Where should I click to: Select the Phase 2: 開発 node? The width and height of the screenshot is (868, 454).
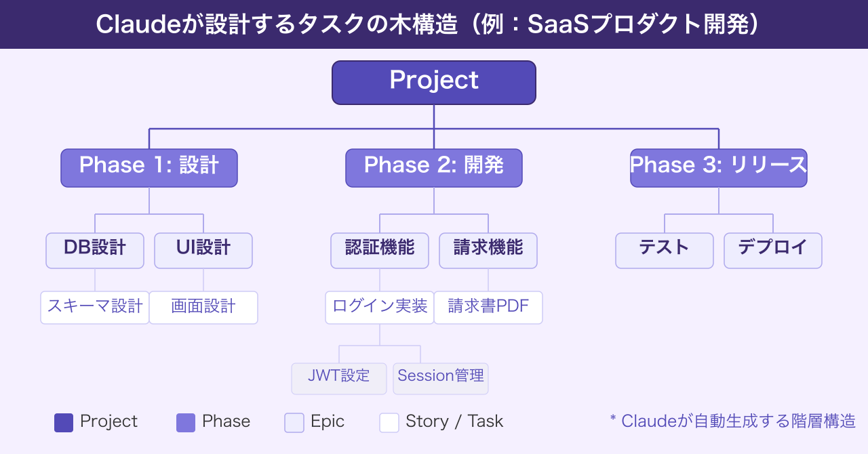tap(434, 167)
